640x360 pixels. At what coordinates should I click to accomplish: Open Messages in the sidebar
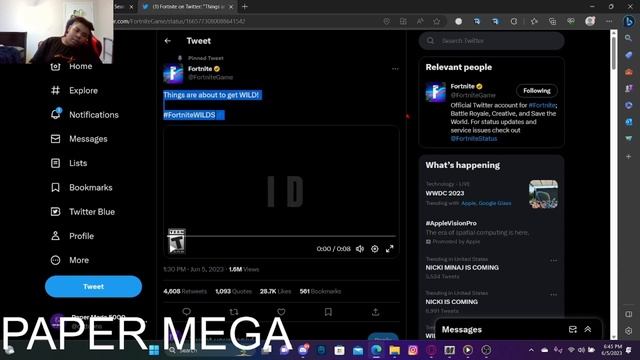79,139
